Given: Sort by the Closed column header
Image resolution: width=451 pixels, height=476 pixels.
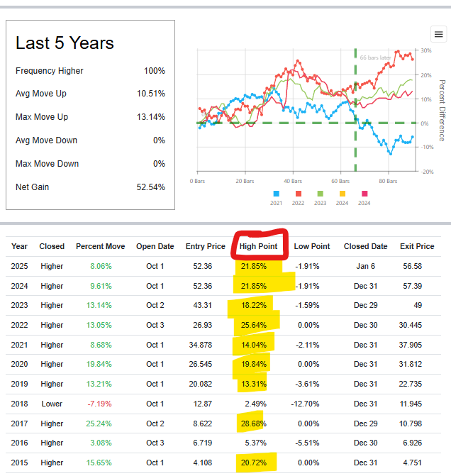Looking at the screenshot, I should [x=52, y=246].
